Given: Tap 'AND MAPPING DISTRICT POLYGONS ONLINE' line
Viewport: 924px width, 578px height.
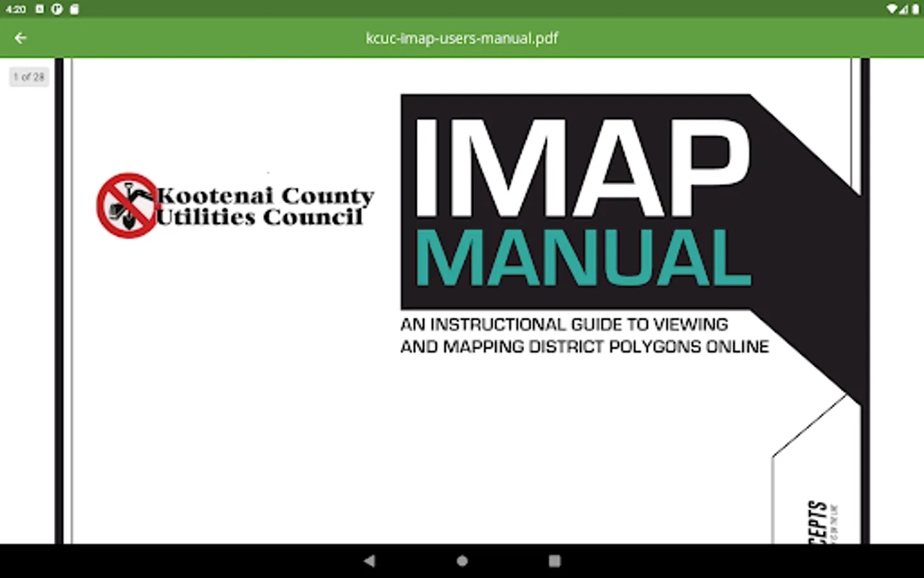Looking at the screenshot, I should point(585,347).
